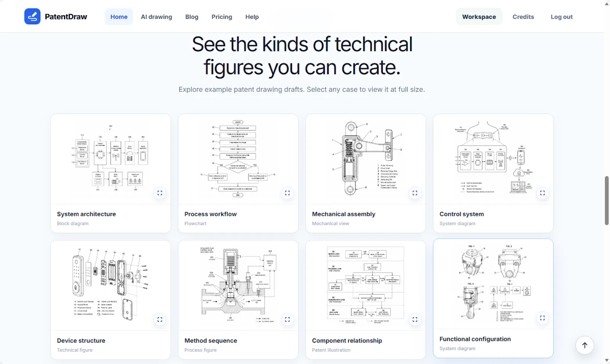Click the 'Flowchart' subtitle

pos(196,224)
